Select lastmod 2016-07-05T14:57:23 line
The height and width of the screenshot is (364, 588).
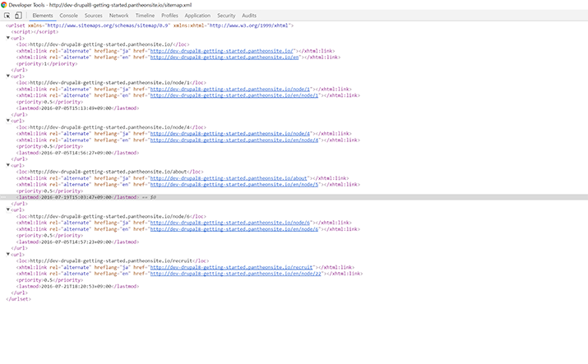tap(77, 242)
